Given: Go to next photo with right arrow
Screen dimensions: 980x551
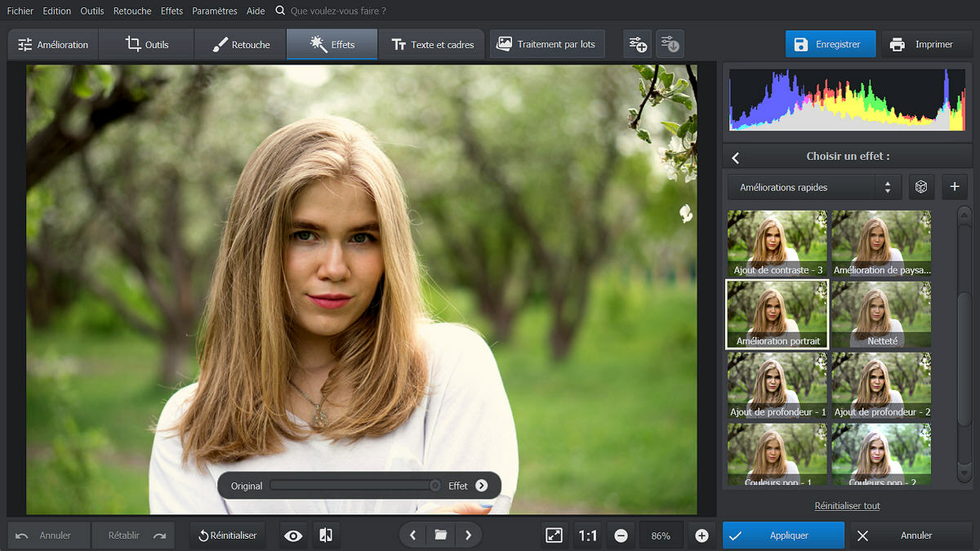Looking at the screenshot, I should click(468, 535).
